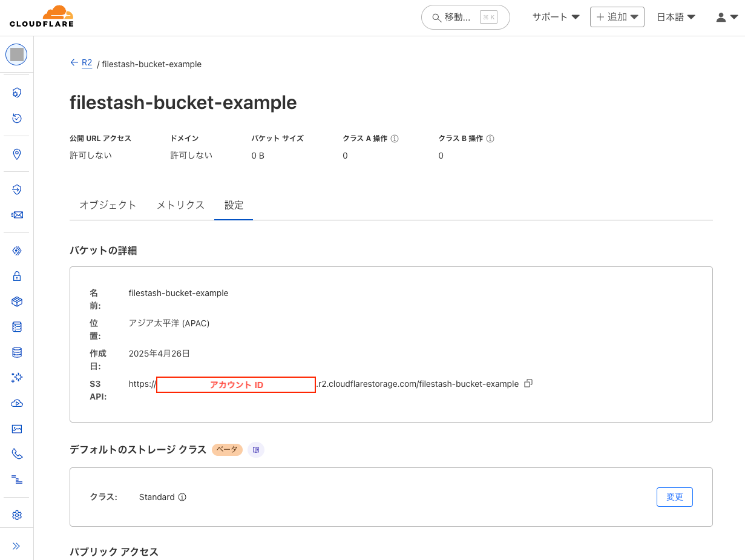Select the R2 object storage sidebar icon
This screenshot has width=745, height=560.
tap(16, 301)
